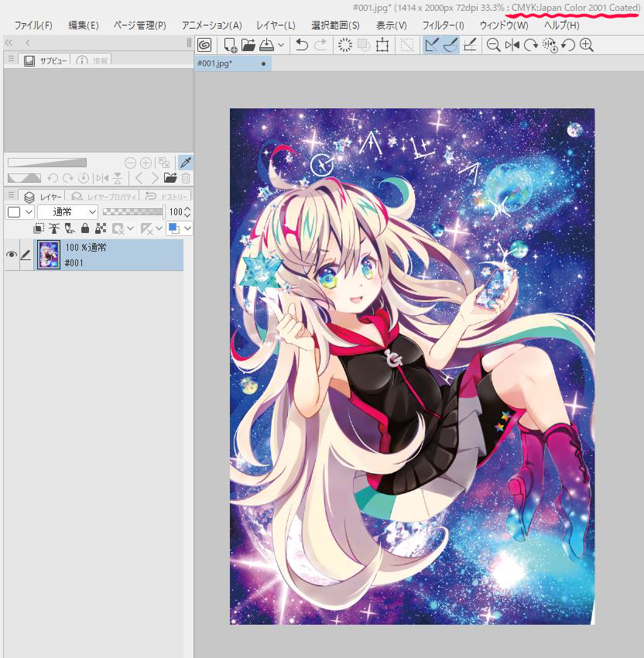Switch to the ヒストリー tab
The width and height of the screenshot is (644, 658).
pos(166,196)
